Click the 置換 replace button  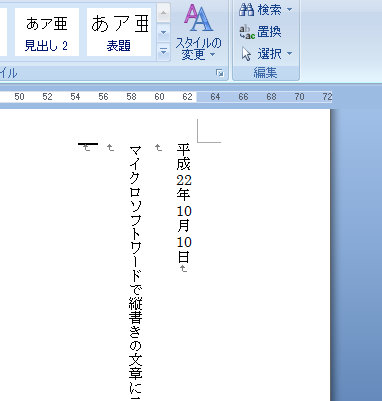coord(260,32)
